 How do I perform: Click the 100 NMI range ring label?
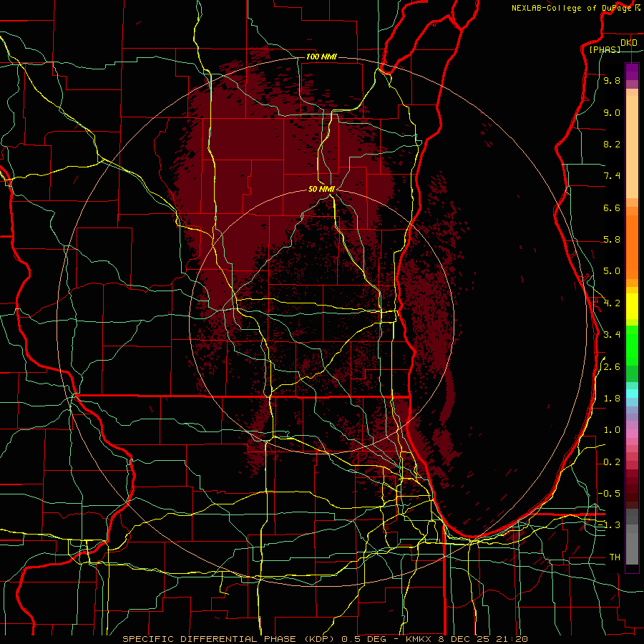point(321,57)
